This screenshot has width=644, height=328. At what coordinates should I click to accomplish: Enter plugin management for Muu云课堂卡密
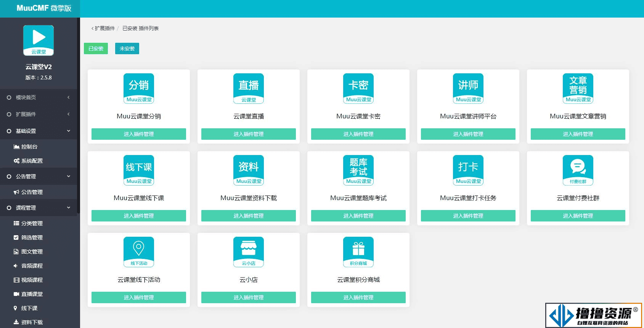(358, 134)
